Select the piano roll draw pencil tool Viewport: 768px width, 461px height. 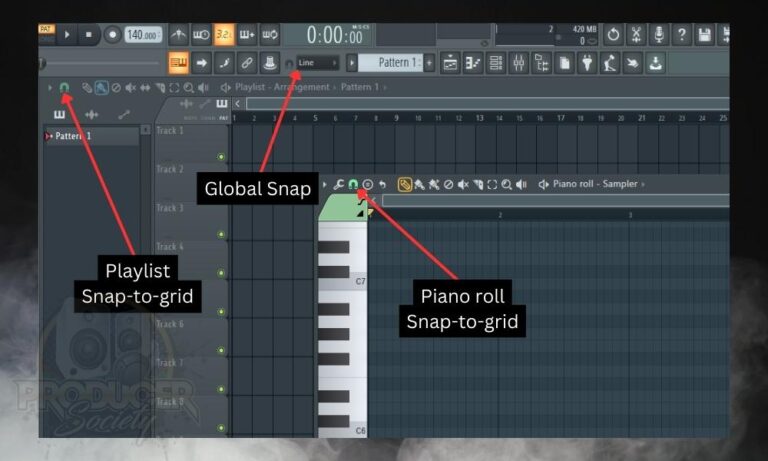(x=405, y=184)
